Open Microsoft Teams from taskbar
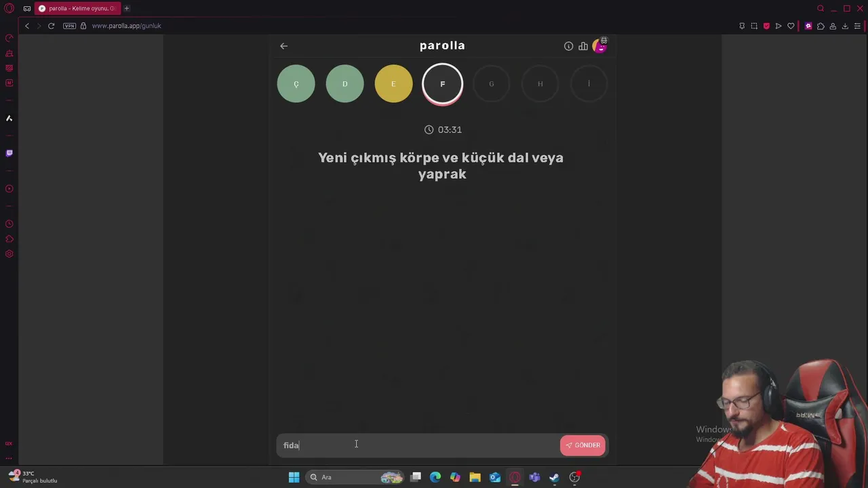868x488 pixels. 534,477
